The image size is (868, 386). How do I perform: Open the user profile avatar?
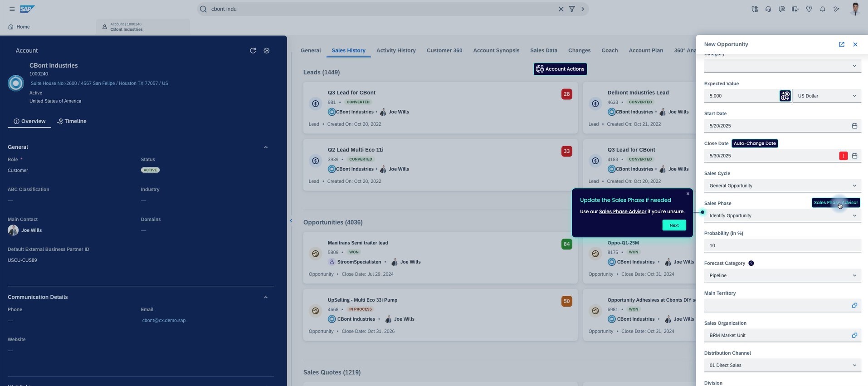pos(855,9)
